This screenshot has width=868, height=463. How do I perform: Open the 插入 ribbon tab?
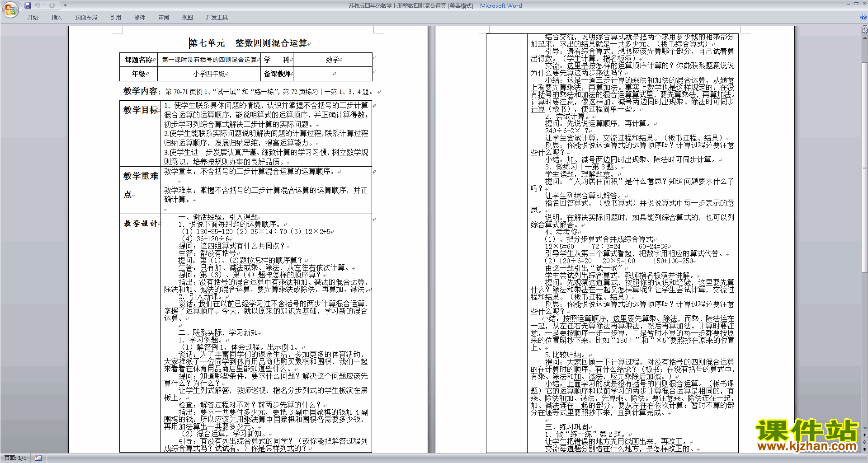coord(57,18)
